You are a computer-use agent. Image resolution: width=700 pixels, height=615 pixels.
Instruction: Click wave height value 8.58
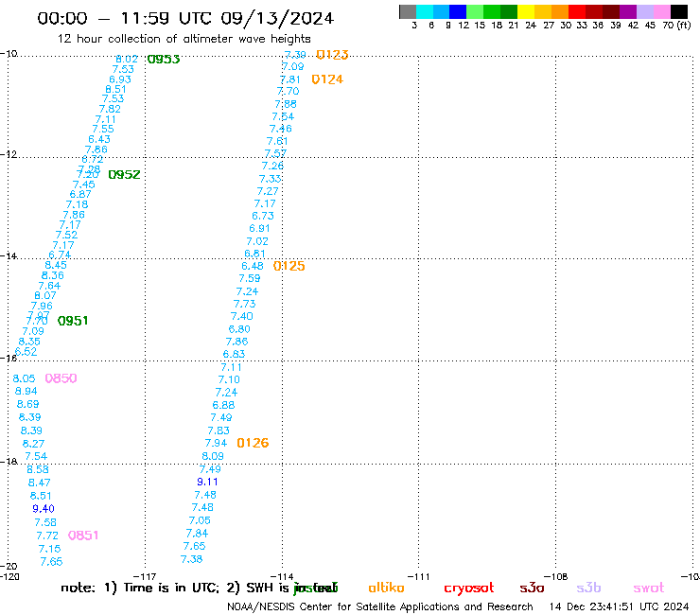click(38, 470)
